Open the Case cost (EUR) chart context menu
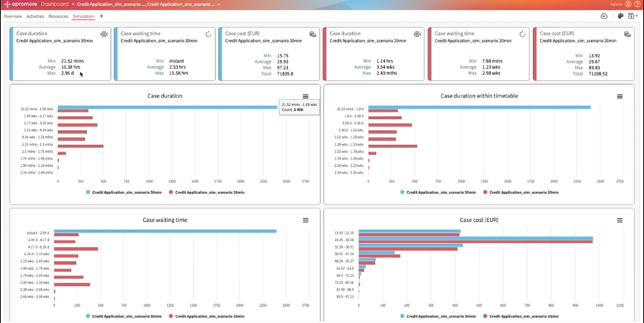Screen dimensions: 644x323 [x=619, y=220]
